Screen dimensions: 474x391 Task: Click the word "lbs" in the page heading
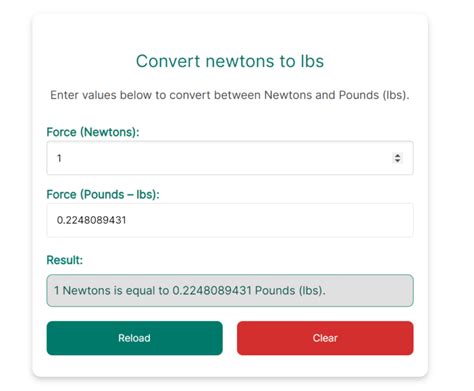pyautogui.click(x=312, y=61)
